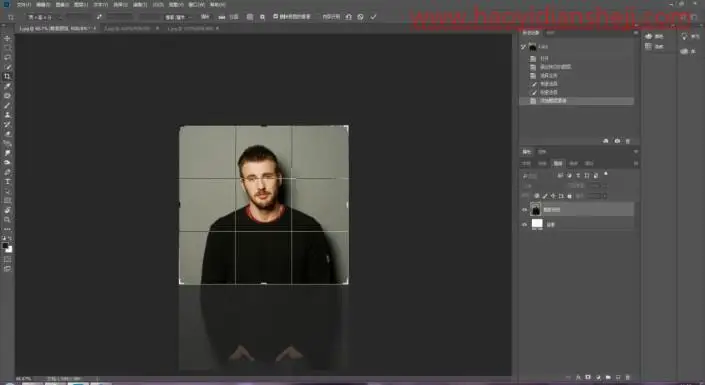Cancel the crop with the circle-slash icon
The image size is (705, 385).
coord(361,17)
